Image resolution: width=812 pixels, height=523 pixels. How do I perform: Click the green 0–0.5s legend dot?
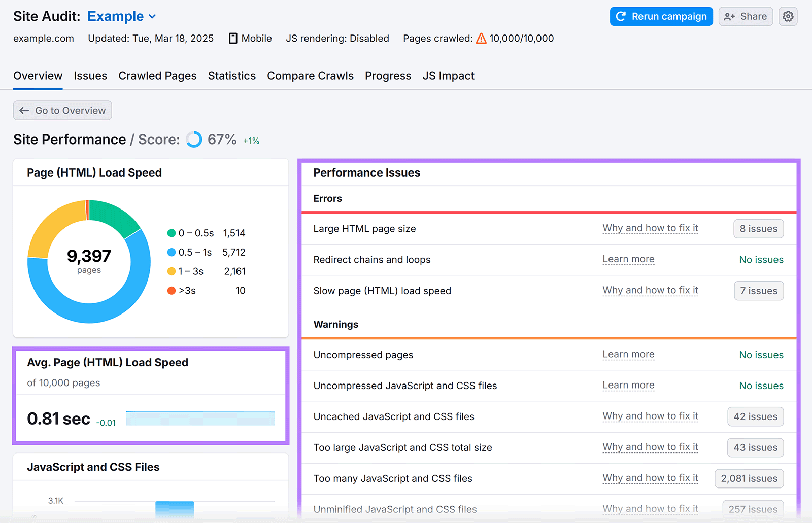tap(172, 233)
